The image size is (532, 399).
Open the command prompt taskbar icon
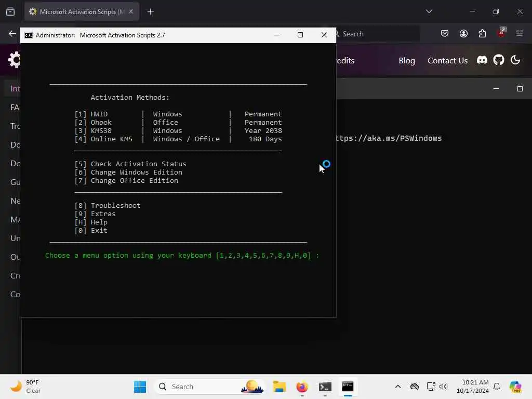pyautogui.click(x=348, y=387)
